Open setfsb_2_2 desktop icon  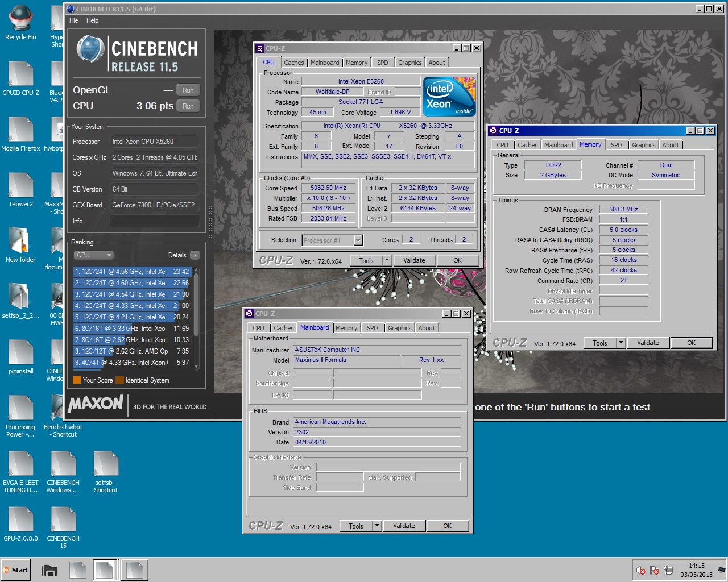pos(20,301)
